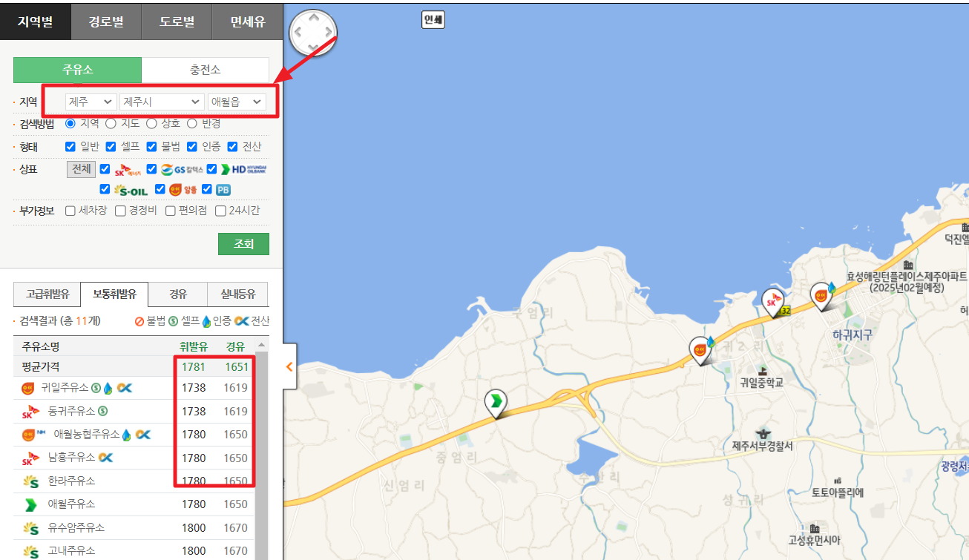
Task: Pan the map right with the right arrow
Action: point(330,32)
